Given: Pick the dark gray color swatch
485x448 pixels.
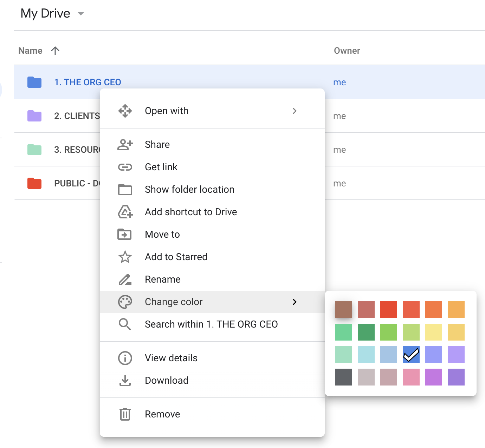Looking at the screenshot, I should [344, 377].
